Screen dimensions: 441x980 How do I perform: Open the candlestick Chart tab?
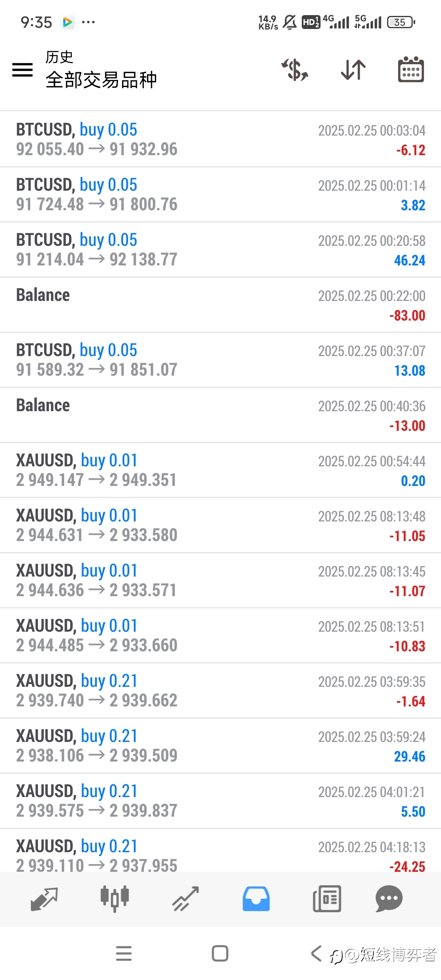click(115, 899)
